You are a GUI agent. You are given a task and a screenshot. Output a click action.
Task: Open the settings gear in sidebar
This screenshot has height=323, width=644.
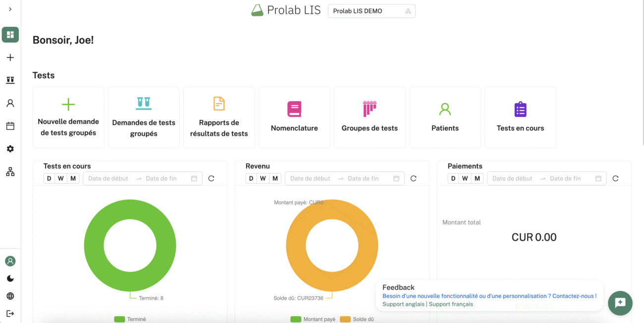coord(10,149)
